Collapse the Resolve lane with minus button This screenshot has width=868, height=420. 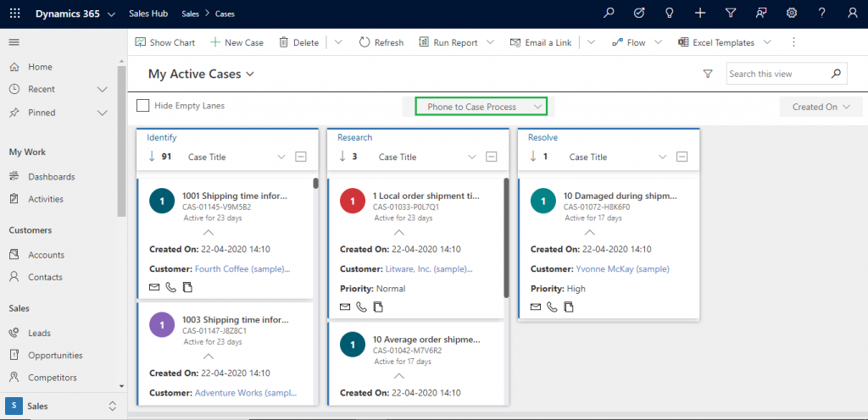(x=682, y=157)
